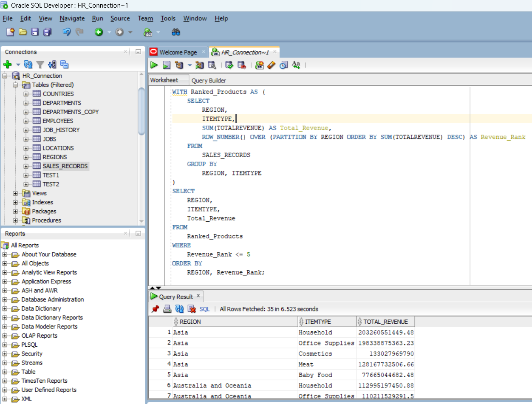Run the statement with the green Run arrow
The image size is (532, 404).
[x=154, y=65]
